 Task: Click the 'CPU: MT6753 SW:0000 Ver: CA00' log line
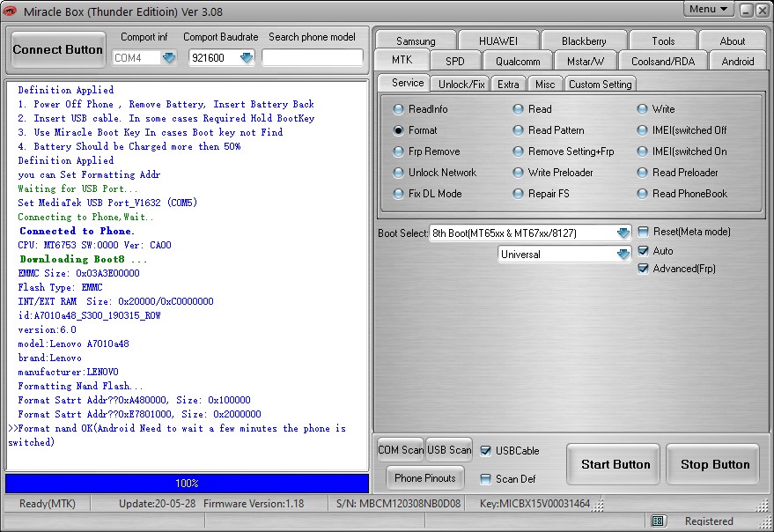click(x=95, y=246)
